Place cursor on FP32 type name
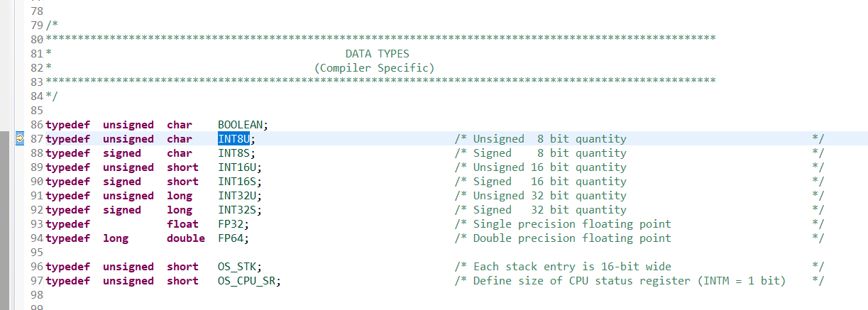 tap(231, 224)
